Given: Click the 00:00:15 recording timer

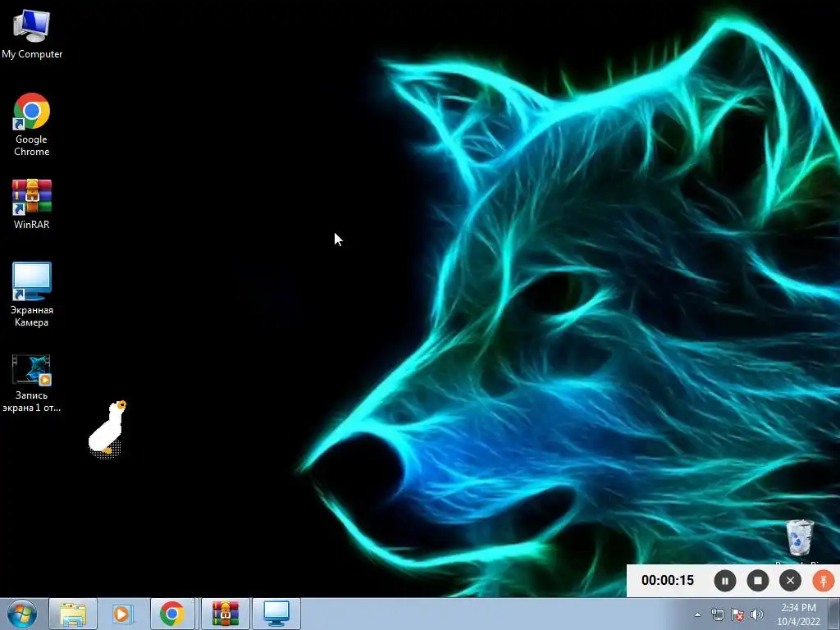Looking at the screenshot, I should (668, 581).
